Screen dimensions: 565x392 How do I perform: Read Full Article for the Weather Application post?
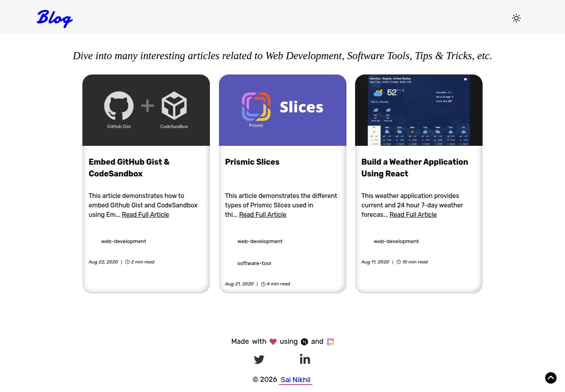(x=413, y=214)
